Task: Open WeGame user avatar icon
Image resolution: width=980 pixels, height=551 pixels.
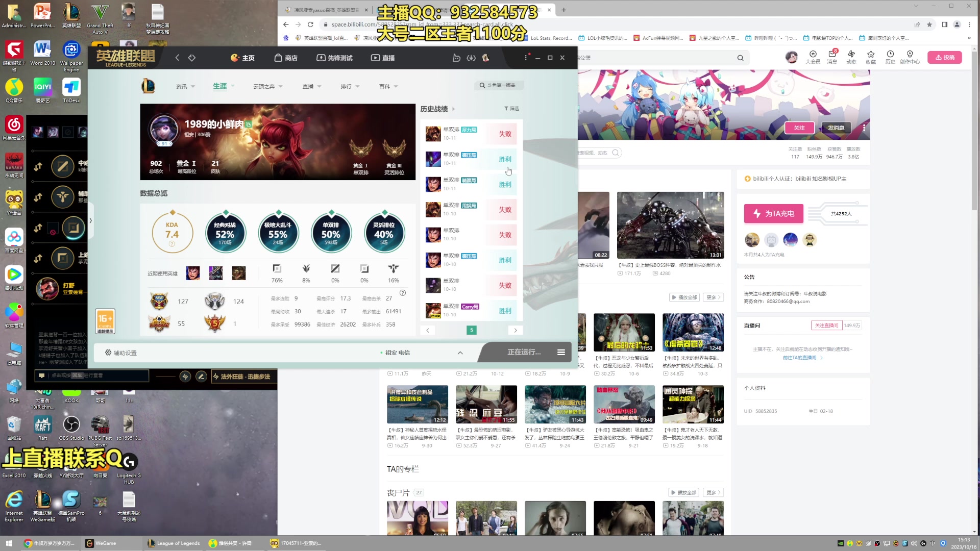Action: click(x=485, y=58)
